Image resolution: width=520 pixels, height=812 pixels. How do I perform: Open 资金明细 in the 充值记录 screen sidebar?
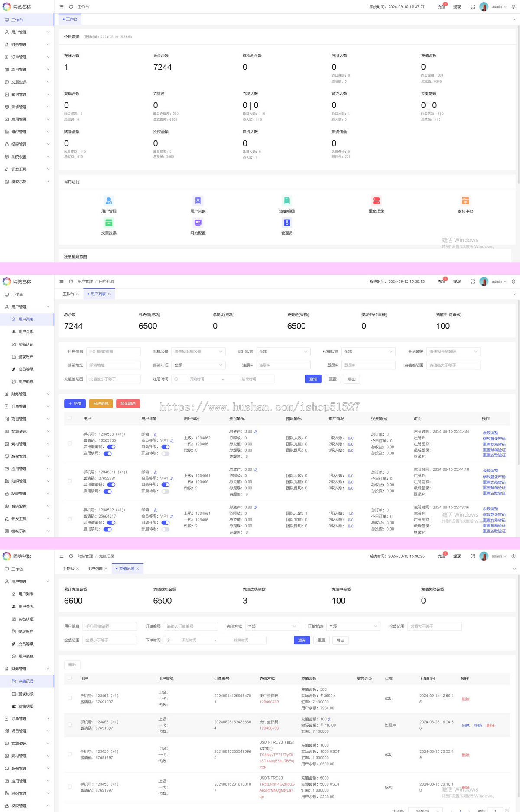tap(27, 706)
